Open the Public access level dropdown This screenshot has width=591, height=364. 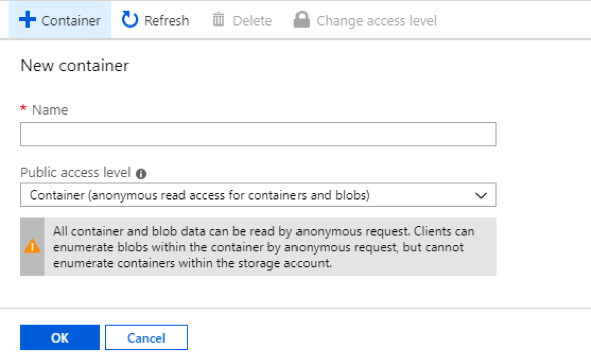click(258, 195)
